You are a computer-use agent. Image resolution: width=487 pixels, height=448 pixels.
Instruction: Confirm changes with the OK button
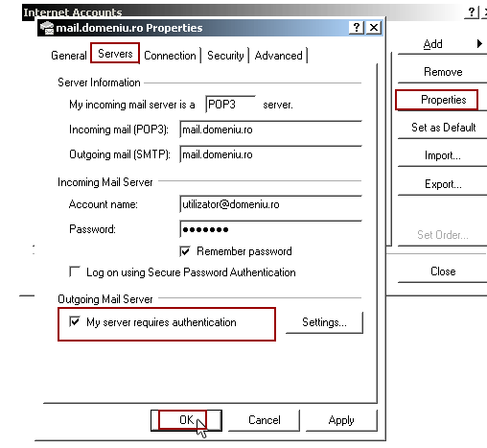pos(186,420)
